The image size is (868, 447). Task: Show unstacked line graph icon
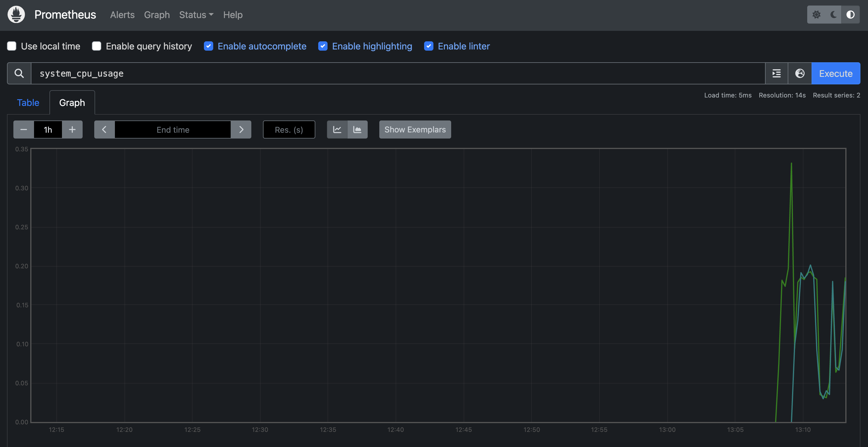(337, 130)
